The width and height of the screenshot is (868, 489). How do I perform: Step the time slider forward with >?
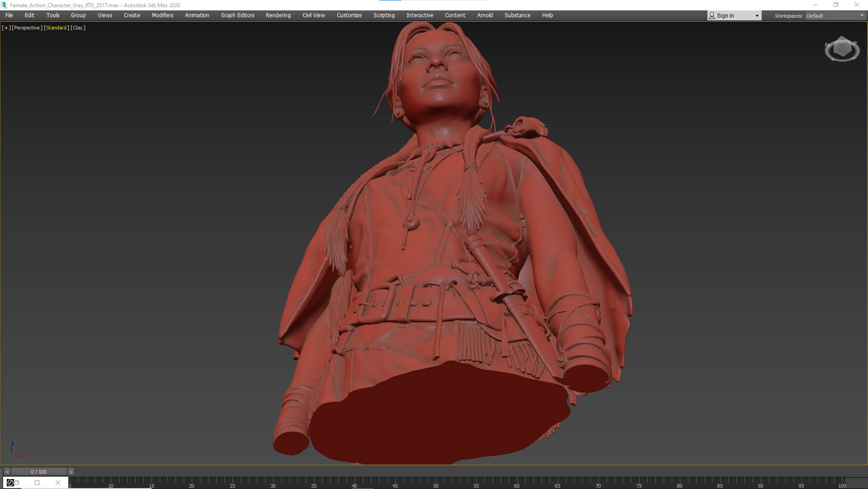71,472
